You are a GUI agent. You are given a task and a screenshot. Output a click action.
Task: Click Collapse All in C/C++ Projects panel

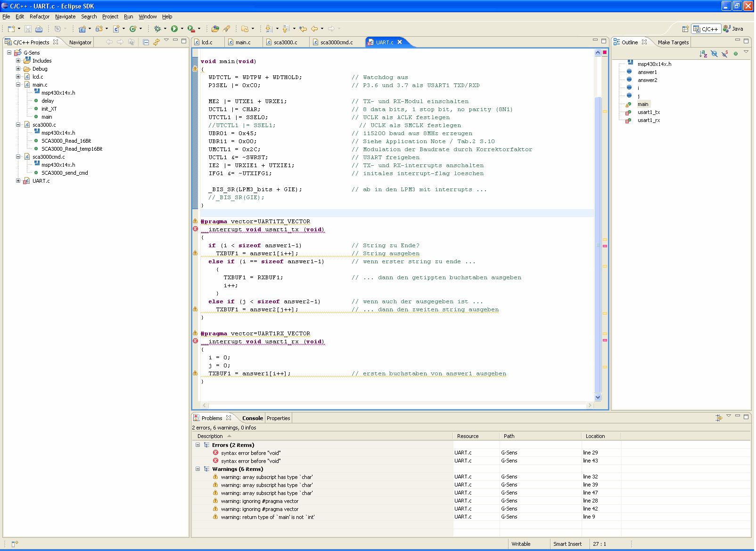[x=146, y=42]
